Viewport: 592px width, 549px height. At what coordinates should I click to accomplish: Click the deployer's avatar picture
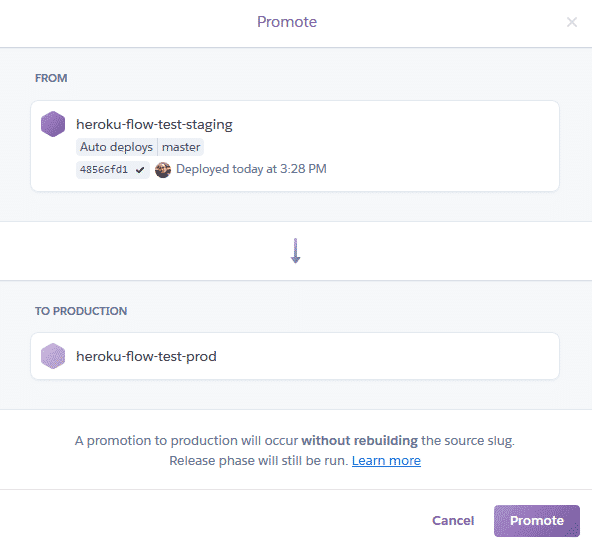tap(163, 170)
